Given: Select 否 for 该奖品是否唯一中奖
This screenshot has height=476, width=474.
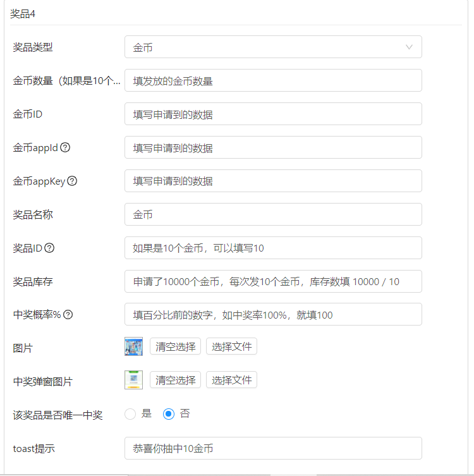Looking at the screenshot, I should 169,414.
